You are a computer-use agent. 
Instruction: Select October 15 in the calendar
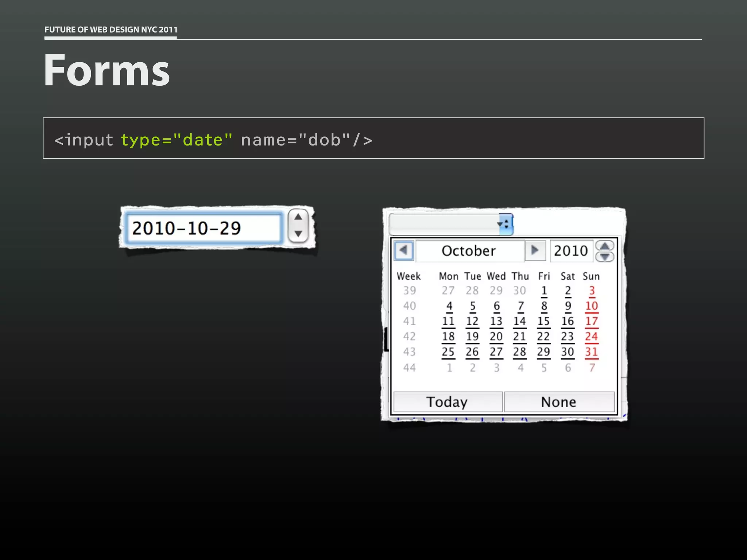pyautogui.click(x=543, y=321)
